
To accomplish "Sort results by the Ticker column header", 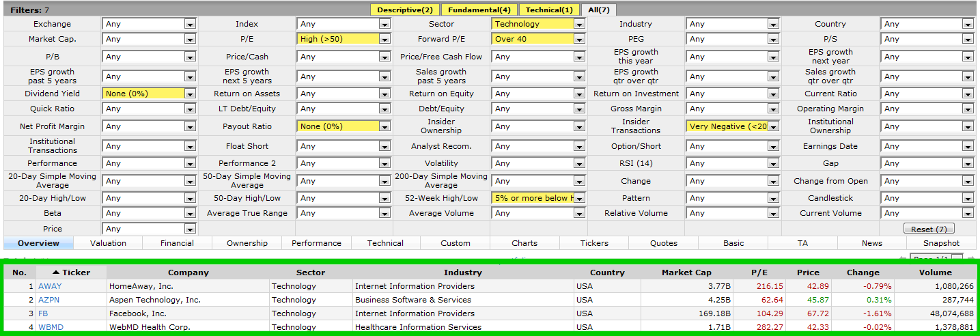I will [71, 272].
